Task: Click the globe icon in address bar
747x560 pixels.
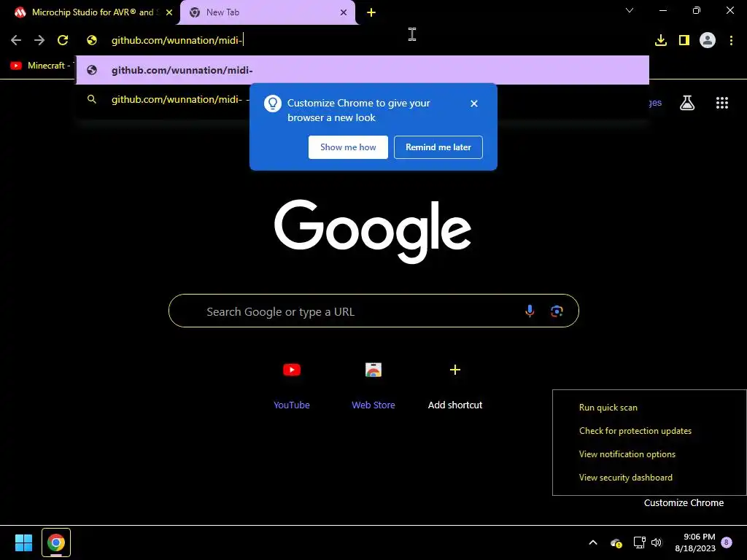Action: pyautogui.click(x=92, y=41)
